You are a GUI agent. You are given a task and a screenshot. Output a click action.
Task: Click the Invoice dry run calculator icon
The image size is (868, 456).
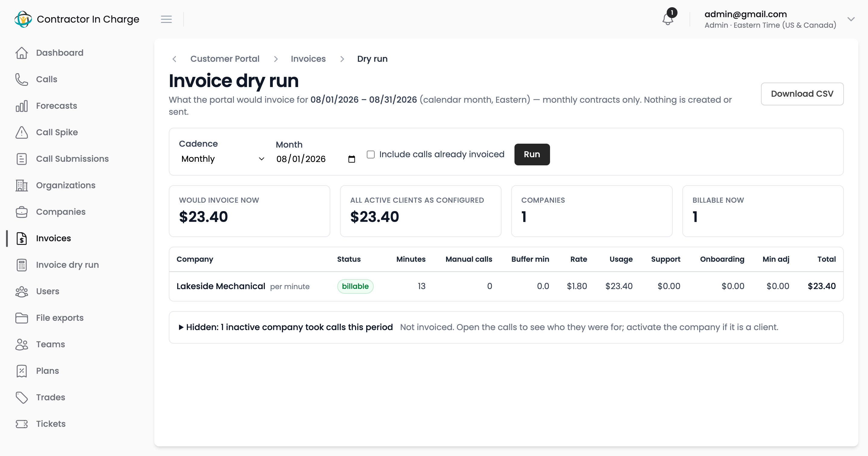(22, 265)
